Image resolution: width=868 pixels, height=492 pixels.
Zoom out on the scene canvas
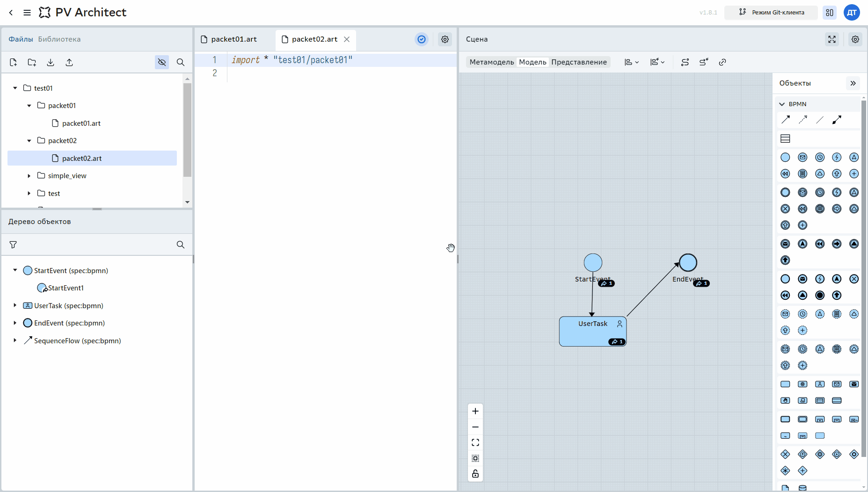[475, 427]
